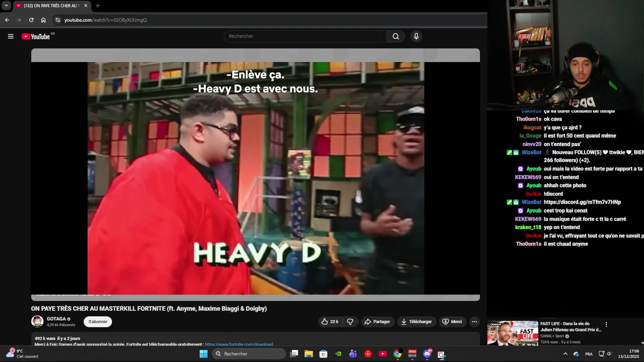The width and height of the screenshot is (644, 362).
Task: Click the browser forward arrow
Action: (19, 20)
